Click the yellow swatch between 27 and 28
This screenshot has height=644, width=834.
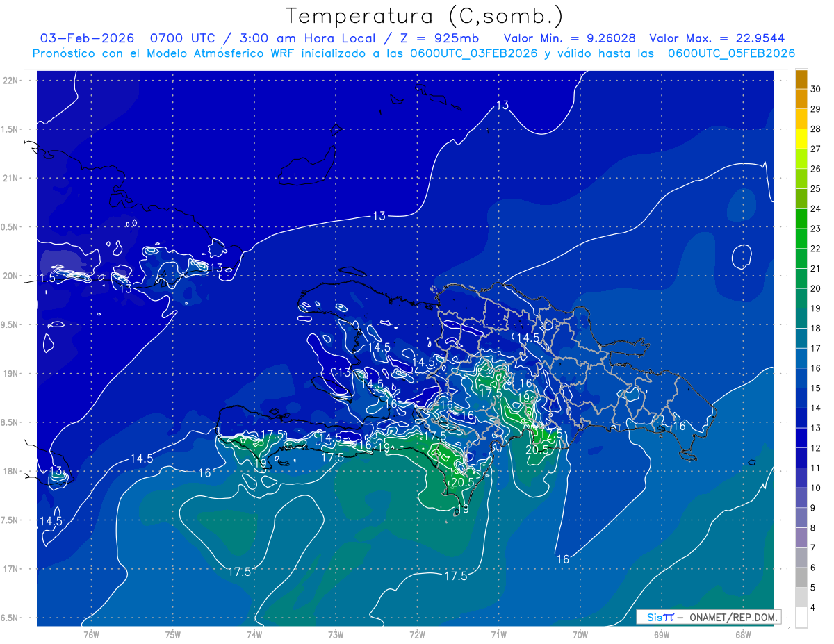(x=801, y=139)
